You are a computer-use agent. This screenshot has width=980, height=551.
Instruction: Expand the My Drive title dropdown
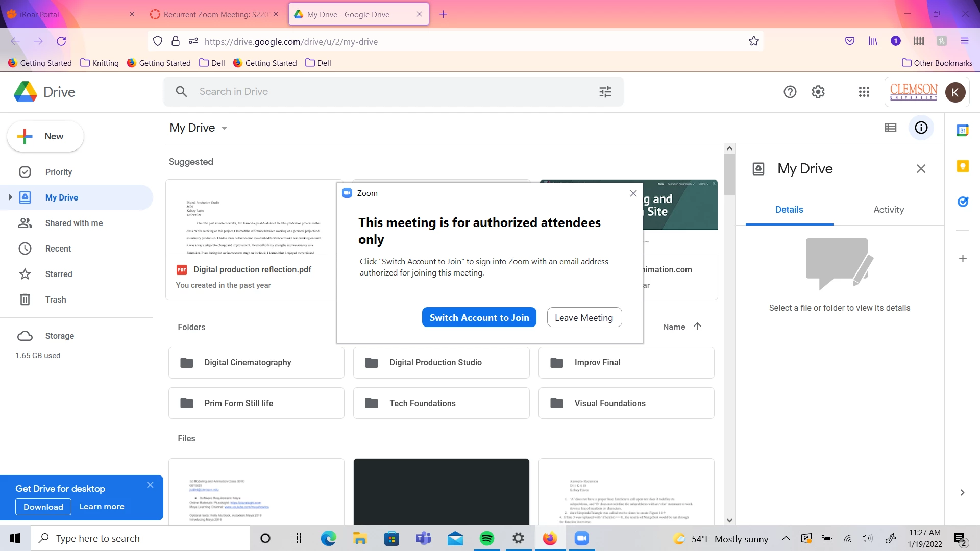tap(224, 128)
